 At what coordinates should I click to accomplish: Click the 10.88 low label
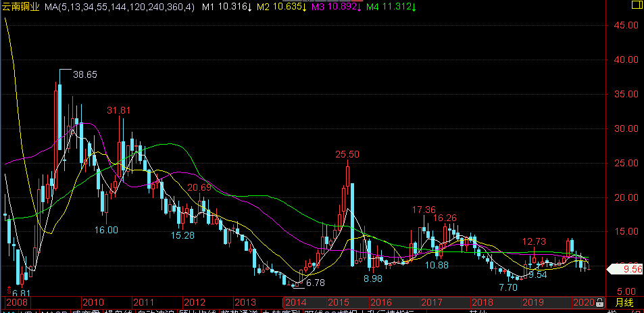[x=437, y=265]
